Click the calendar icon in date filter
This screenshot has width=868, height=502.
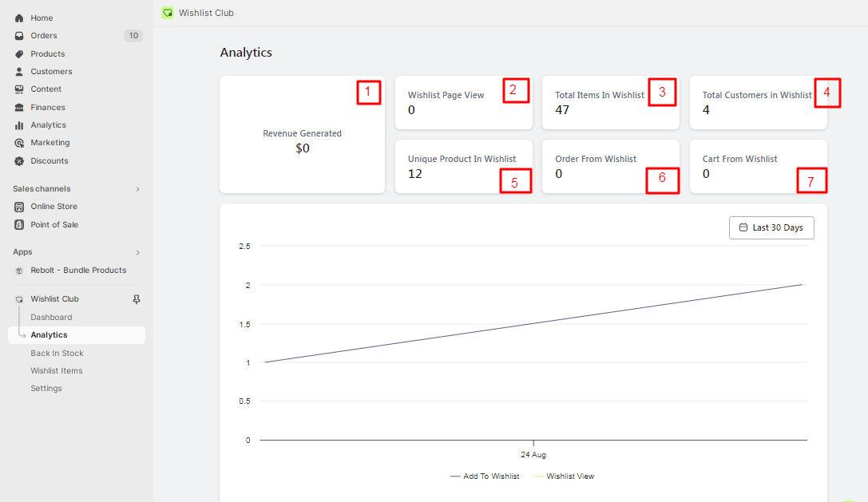[x=743, y=227]
